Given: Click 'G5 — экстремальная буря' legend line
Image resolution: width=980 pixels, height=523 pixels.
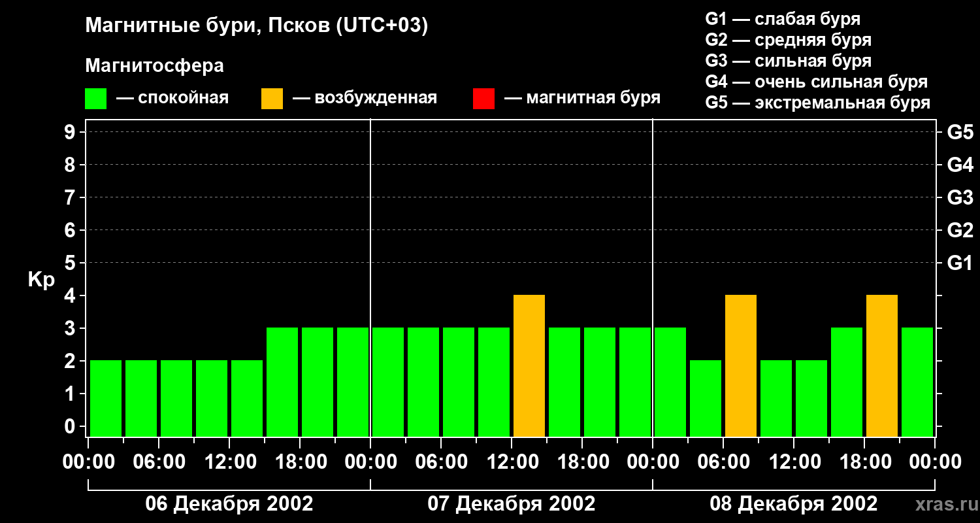Looking at the screenshot, I should coord(818,103).
